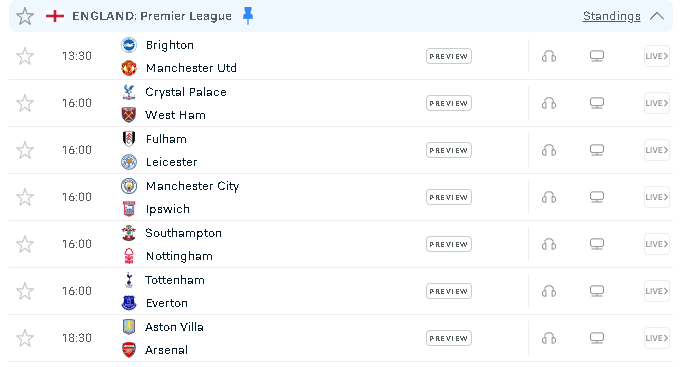Click the Tottenham club crest
Viewport: 685px width, 367px height.
click(129, 280)
